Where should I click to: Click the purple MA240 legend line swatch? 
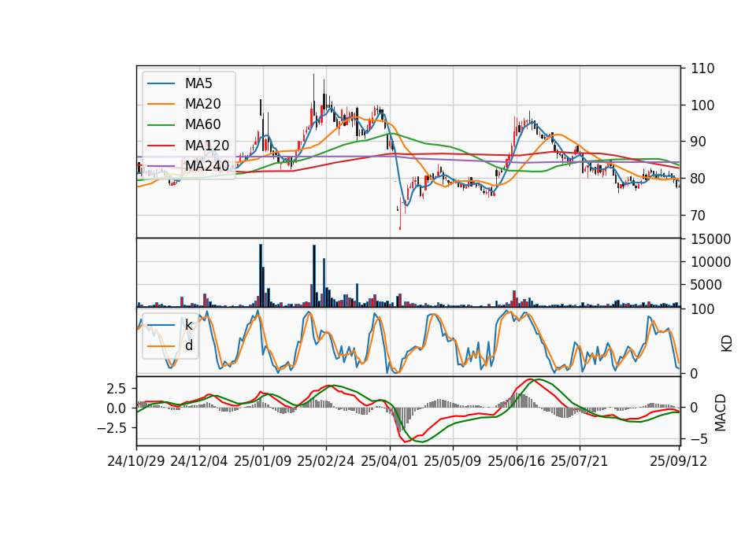point(161,166)
